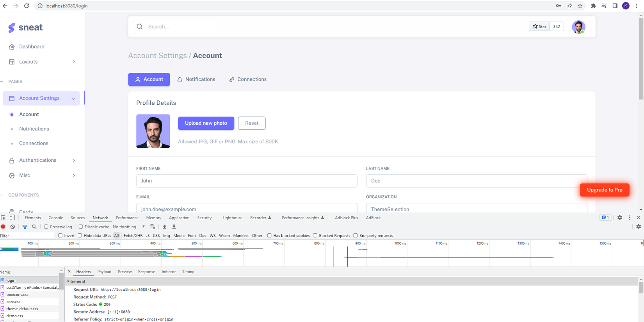Click the inspect element picker icon
The image size is (644, 322).
point(3,218)
